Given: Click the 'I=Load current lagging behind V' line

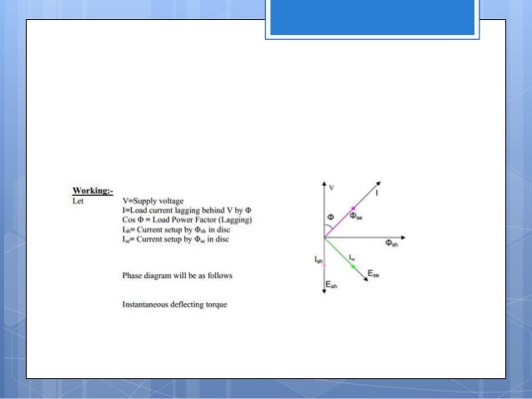Looking at the screenshot, I should (187, 210).
